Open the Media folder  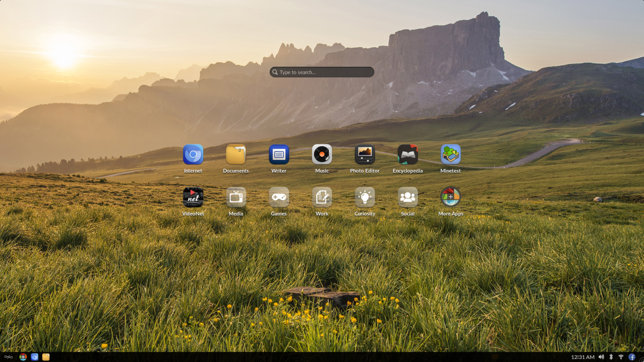[236, 197]
